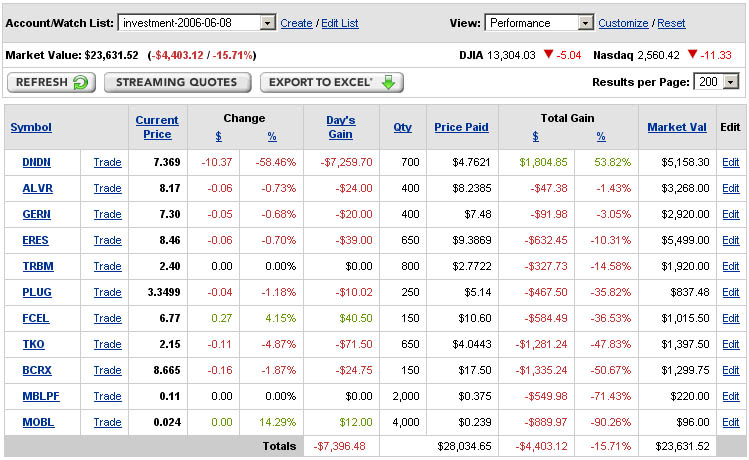Export the watch list to Excel
Screen dimensions: 749x460
pos(331,82)
